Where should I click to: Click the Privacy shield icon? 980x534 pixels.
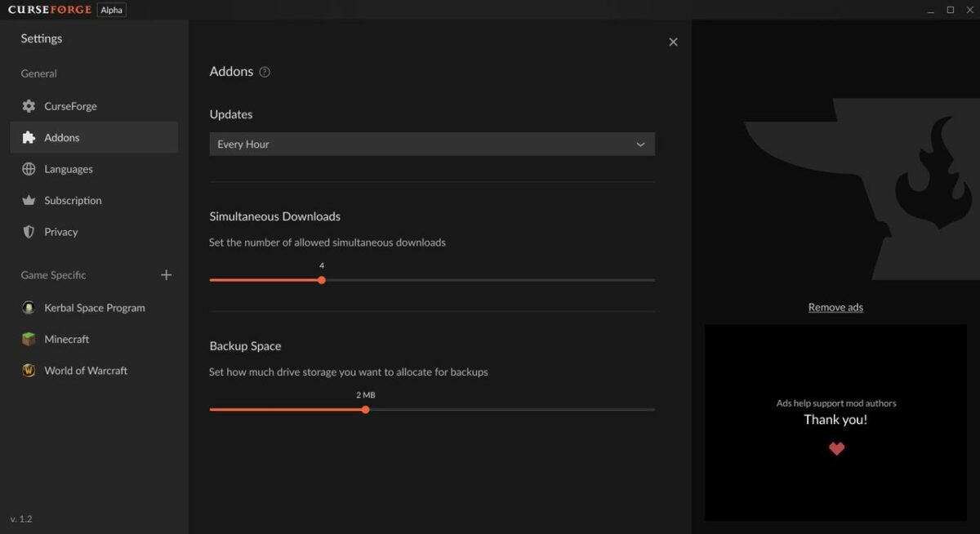coord(29,232)
